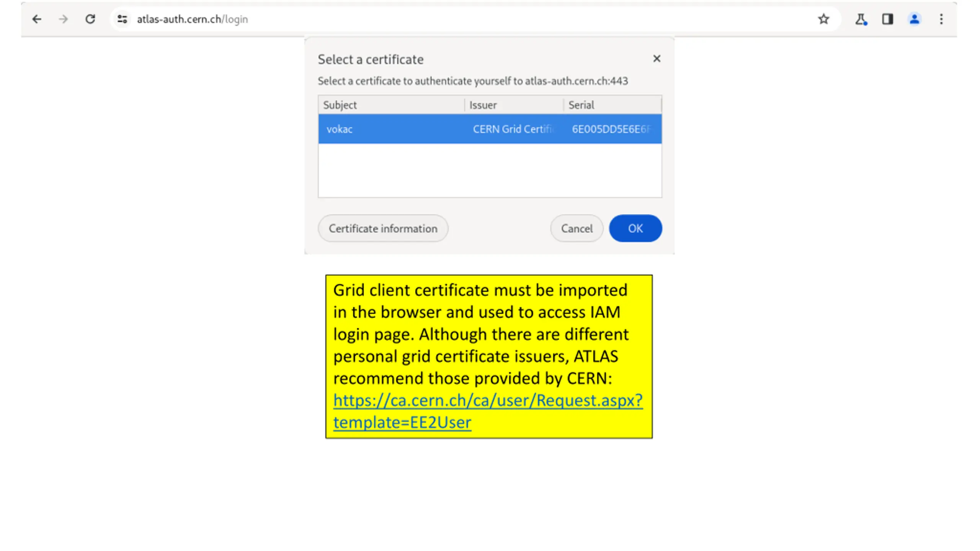Toggle the browser side panel icon
Viewport: 980px width, 551px height.
pos(888,19)
